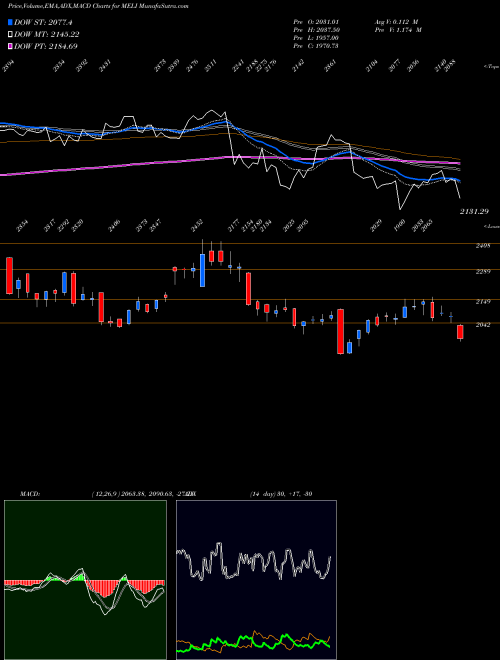Select the Pre O: 2031.01 value
Image resolution: width=500 pixels, height=660 pixels.
pyautogui.click(x=316, y=21)
